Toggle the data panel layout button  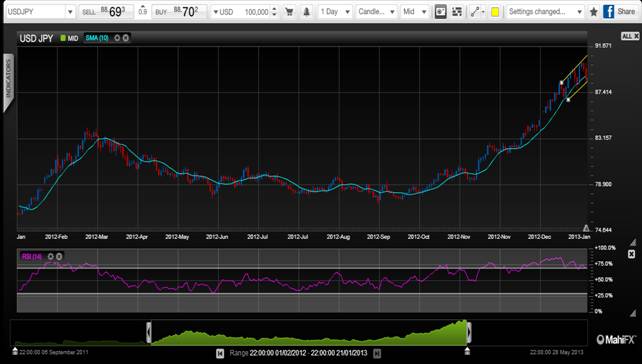457,12
